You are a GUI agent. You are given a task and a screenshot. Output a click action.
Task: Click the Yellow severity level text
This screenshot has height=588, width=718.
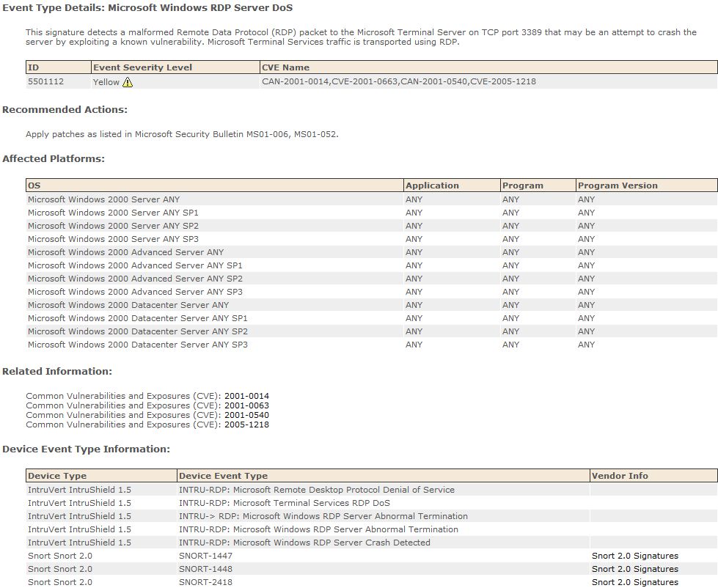[106, 82]
